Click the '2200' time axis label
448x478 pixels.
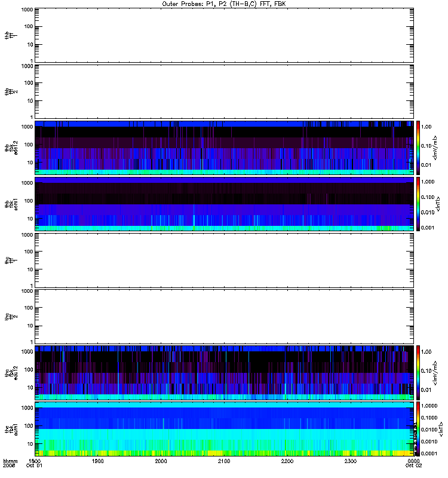tap(287, 461)
